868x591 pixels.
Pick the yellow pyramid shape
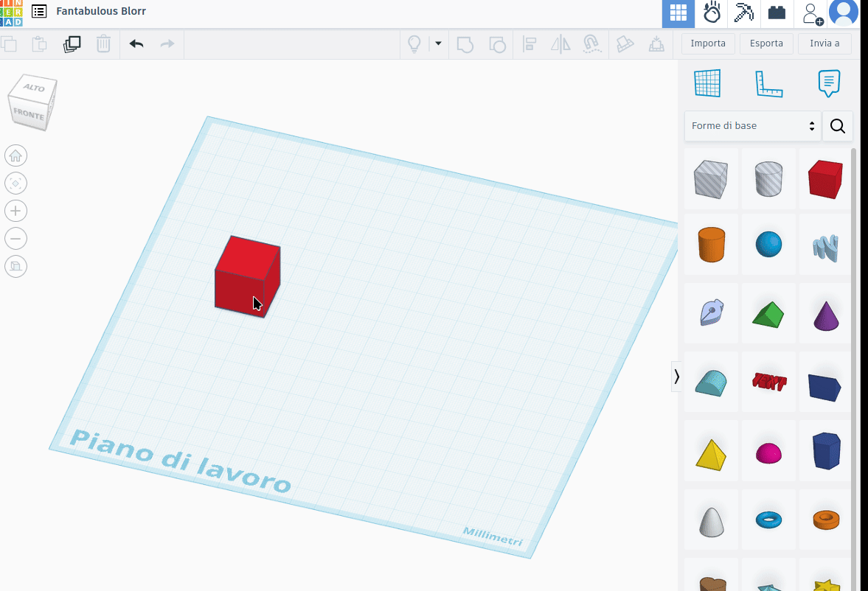click(712, 455)
